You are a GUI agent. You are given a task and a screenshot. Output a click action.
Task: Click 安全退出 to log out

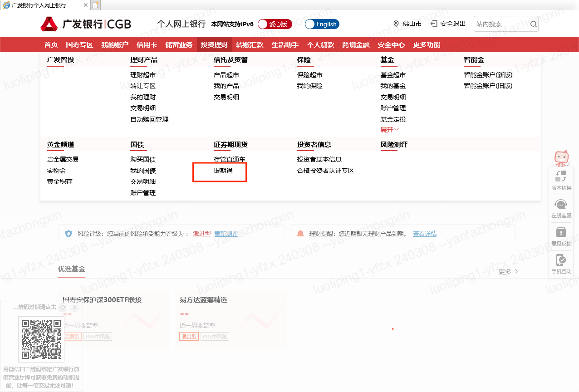coord(448,24)
